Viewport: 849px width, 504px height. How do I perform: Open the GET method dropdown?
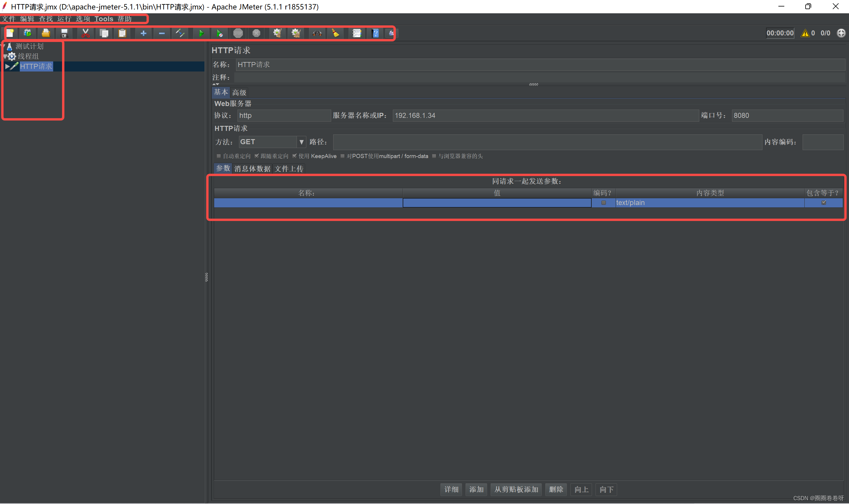[301, 142]
